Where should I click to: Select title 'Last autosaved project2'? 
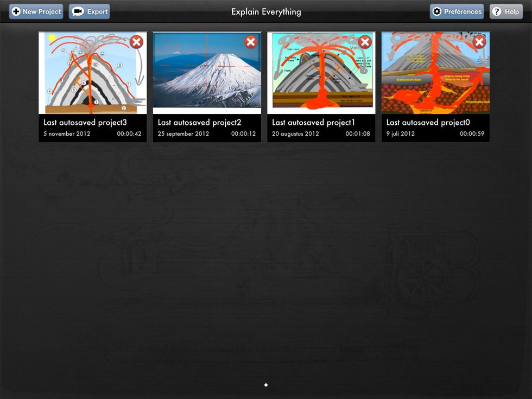point(200,123)
